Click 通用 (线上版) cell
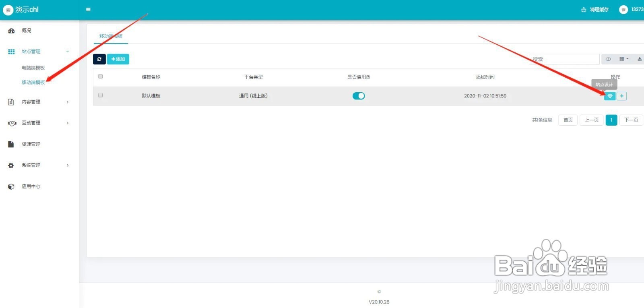The height and width of the screenshot is (308, 644). [253, 96]
